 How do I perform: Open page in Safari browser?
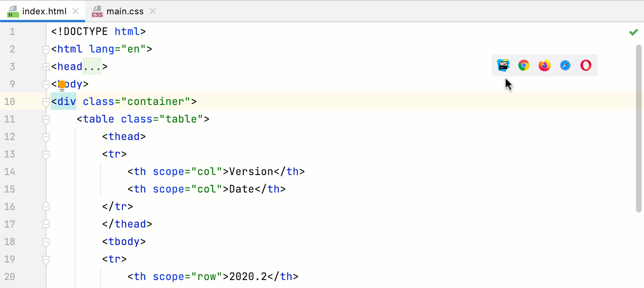(565, 65)
